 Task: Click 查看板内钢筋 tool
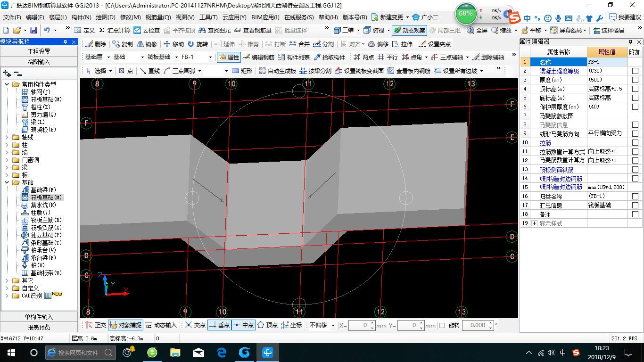point(409,71)
